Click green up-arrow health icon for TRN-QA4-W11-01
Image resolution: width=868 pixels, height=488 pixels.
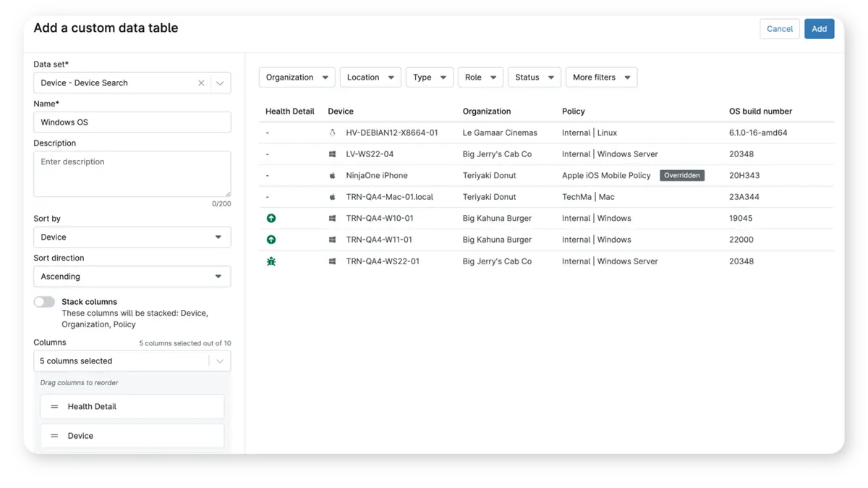[x=271, y=240]
